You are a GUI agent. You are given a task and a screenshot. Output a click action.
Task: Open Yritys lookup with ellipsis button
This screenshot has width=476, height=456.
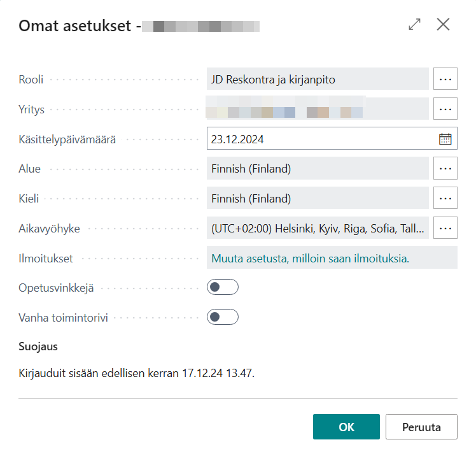(445, 109)
